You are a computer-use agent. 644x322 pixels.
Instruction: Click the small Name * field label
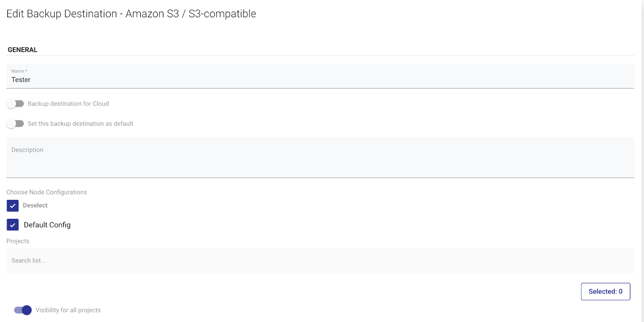click(19, 71)
